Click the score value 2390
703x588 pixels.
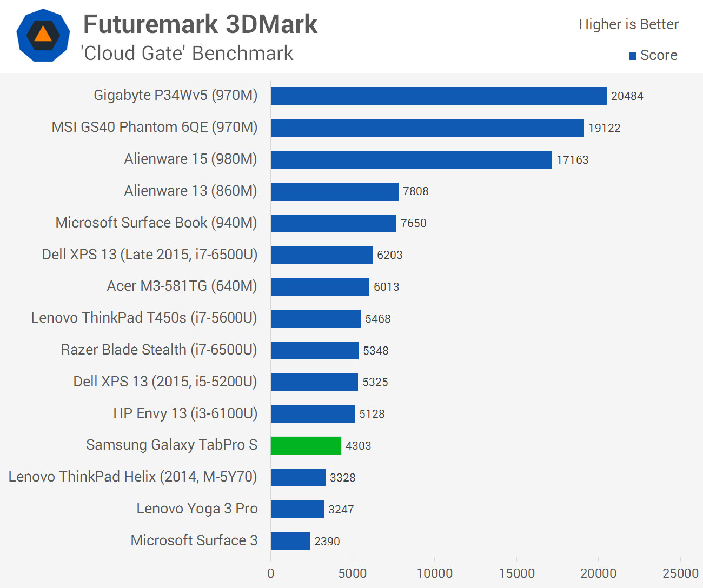327,542
